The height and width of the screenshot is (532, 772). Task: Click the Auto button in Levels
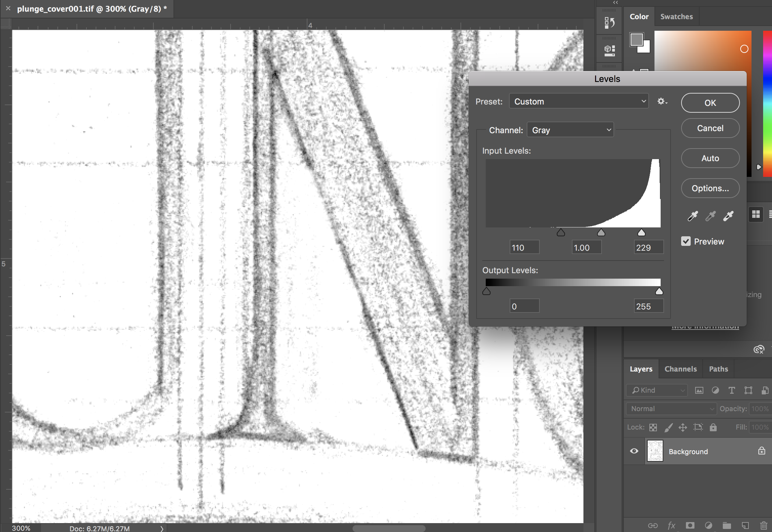coord(710,158)
